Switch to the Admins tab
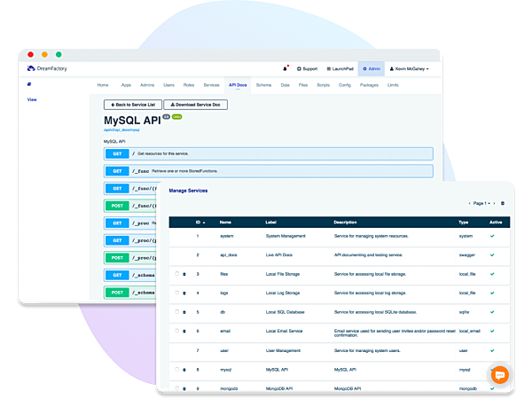The image size is (532, 399). [x=147, y=85]
